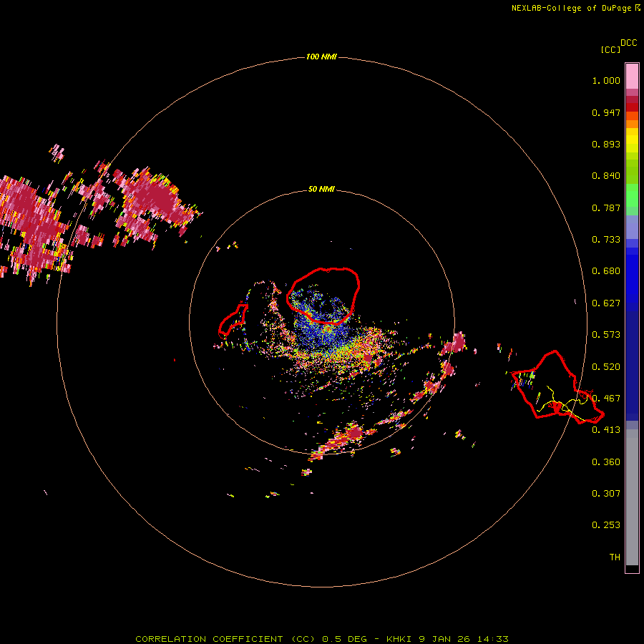Click the 50 NMI range ring label
Image resolution: width=644 pixels, height=644 pixels.
(321, 189)
